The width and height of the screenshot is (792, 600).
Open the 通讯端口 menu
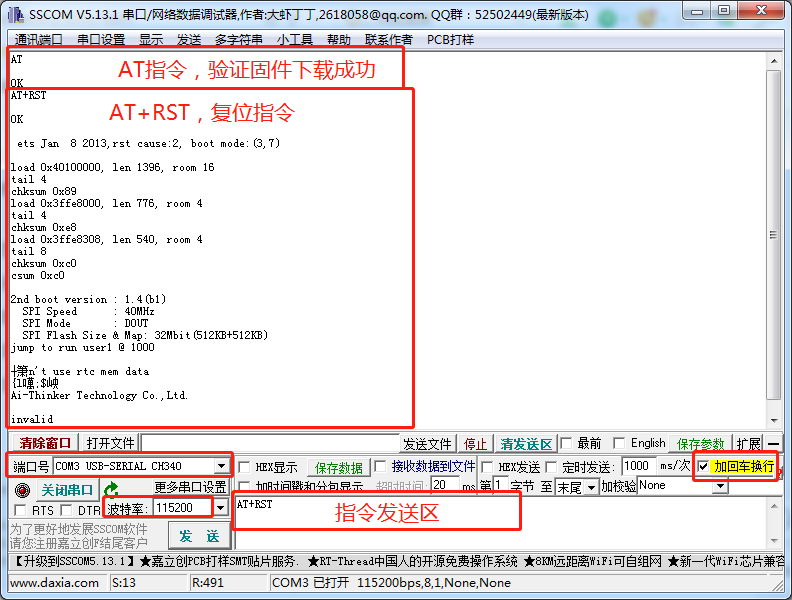click(38, 39)
